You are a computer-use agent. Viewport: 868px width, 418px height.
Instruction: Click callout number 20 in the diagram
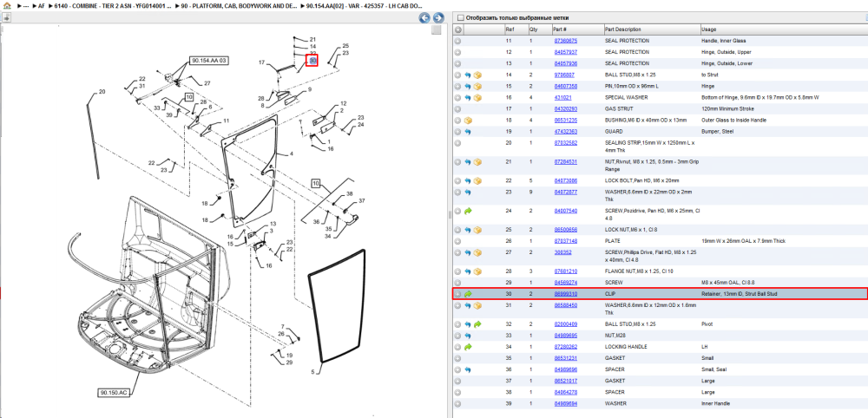[x=102, y=92]
